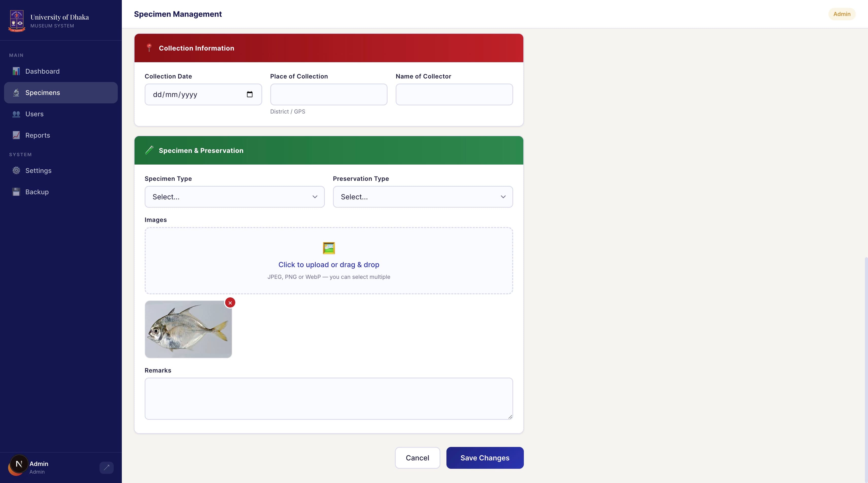Click the 'University of Dhaka' sidebar title
The image size is (868, 483).
click(x=60, y=17)
